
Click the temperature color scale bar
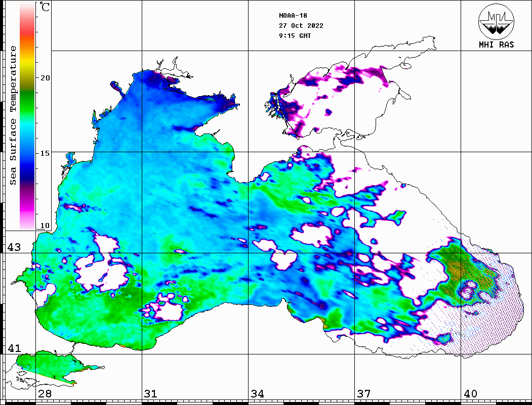pyautogui.click(x=27, y=116)
